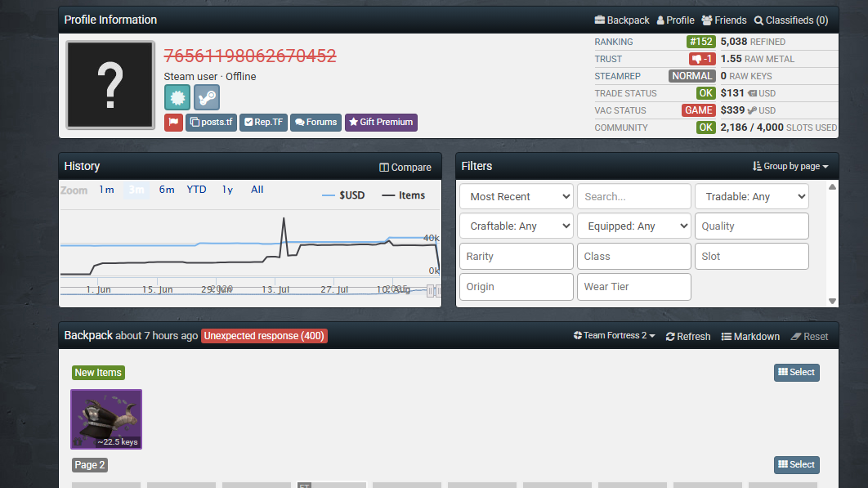Open Group by page dropdown
The image size is (868, 488).
click(x=790, y=166)
